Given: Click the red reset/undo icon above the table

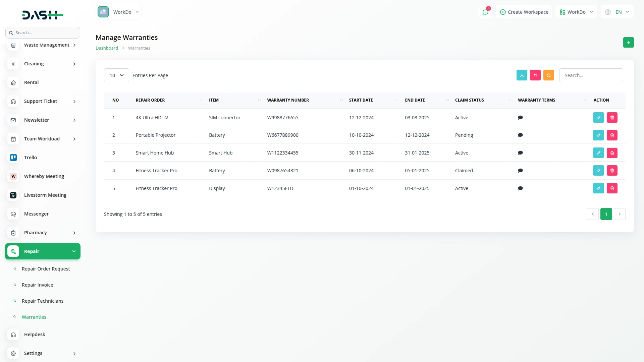Looking at the screenshot, I should click(x=535, y=75).
